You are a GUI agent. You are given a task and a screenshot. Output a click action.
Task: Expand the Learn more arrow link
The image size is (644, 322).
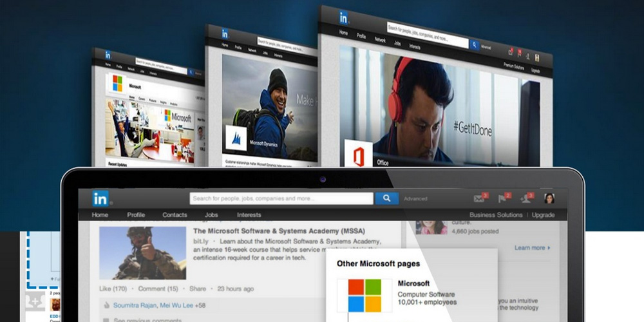pos(533,248)
